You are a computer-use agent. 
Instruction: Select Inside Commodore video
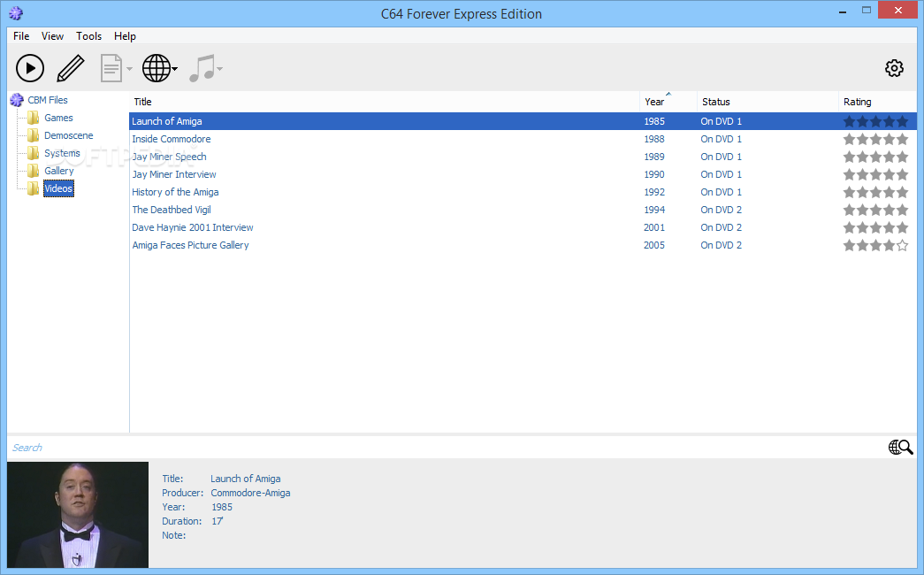(x=171, y=139)
